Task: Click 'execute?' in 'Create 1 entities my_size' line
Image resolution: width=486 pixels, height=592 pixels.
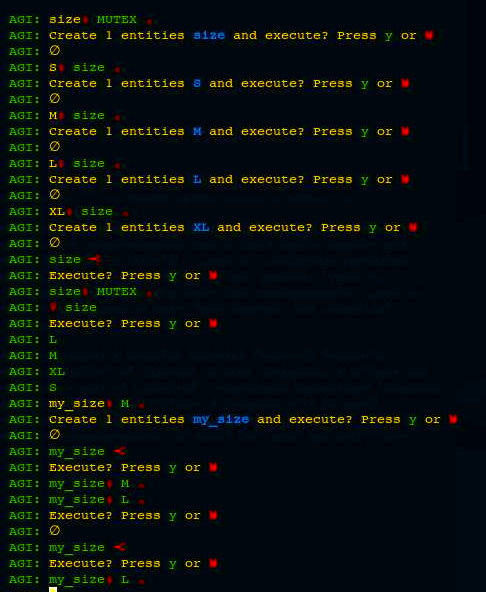Action: pyautogui.click(x=321, y=419)
